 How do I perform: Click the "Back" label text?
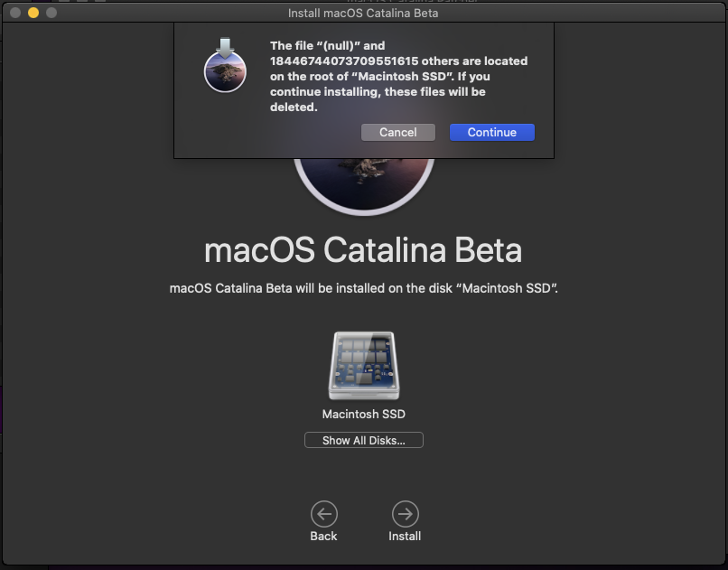pyautogui.click(x=323, y=536)
